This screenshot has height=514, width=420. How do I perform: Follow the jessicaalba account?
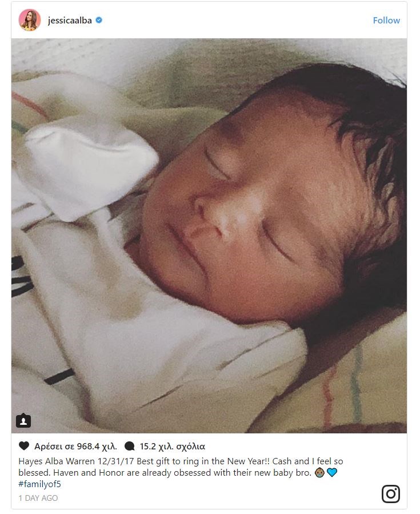[x=386, y=21]
